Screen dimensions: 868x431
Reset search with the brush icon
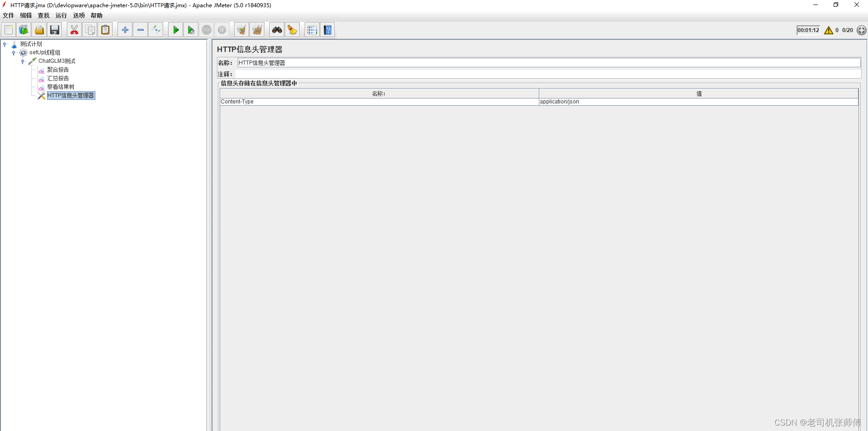292,30
